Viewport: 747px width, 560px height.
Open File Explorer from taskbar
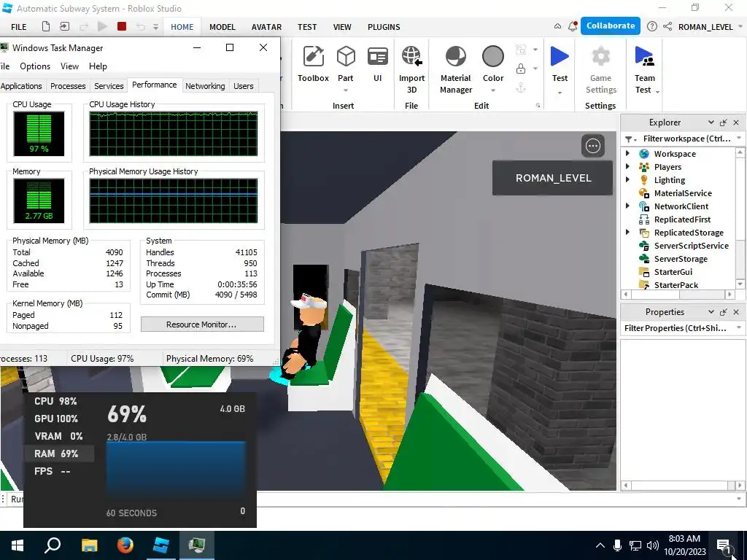(89, 545)
